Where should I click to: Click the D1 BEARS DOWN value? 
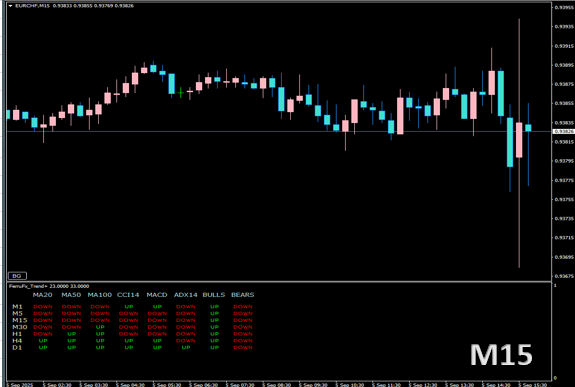[243, 347]
